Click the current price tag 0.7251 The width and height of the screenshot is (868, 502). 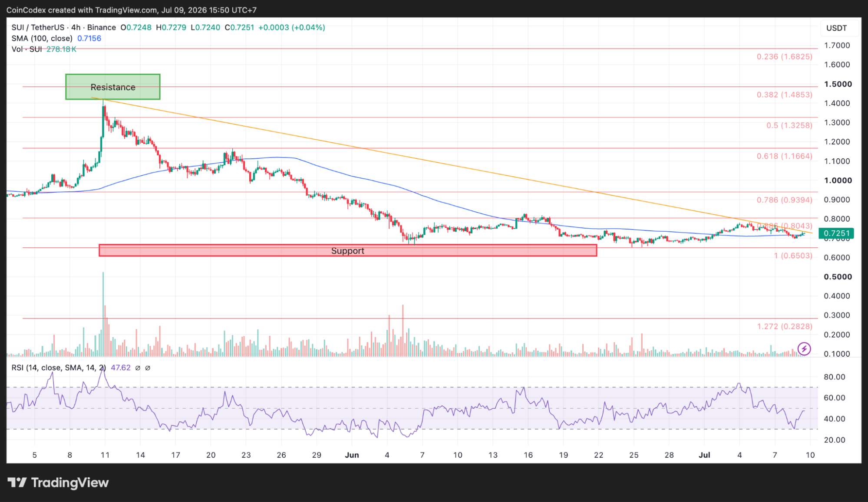(x=836, y=233)
